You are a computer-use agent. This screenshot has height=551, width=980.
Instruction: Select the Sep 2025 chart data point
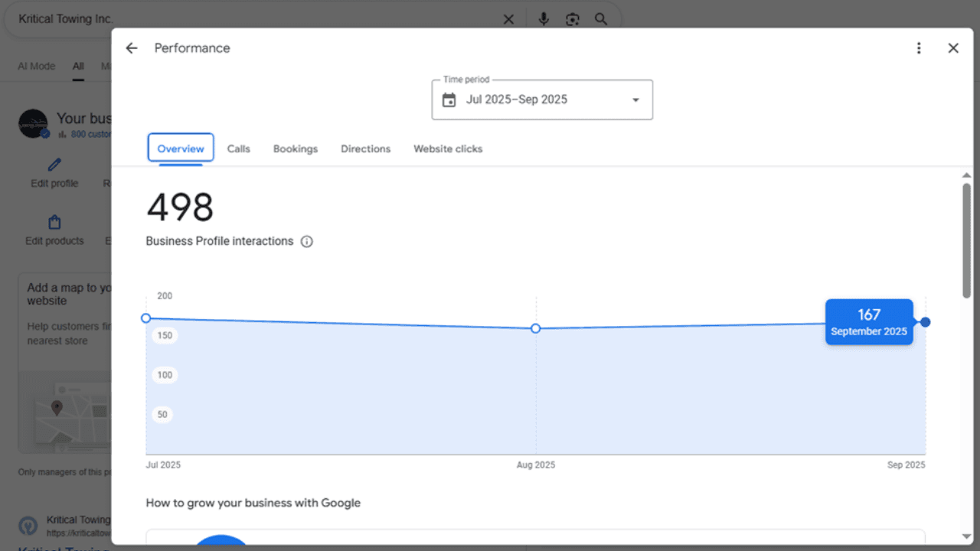click(x=926, y=322)
